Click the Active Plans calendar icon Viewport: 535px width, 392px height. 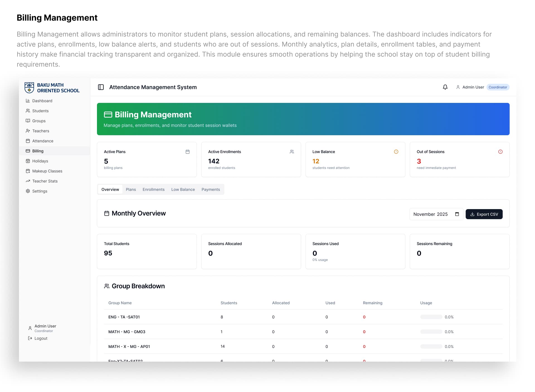[188, 152]
